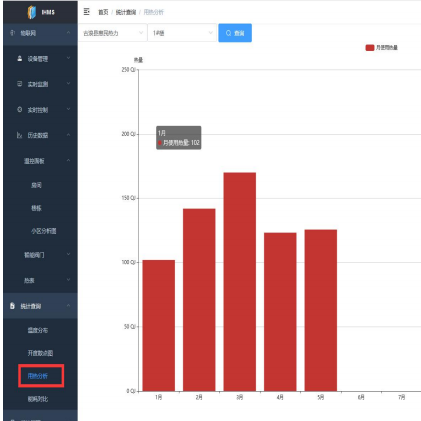Toggle the sidebar collapse hamburger icon
Viewport: 421px width, 421px height.
pos(87,12)
